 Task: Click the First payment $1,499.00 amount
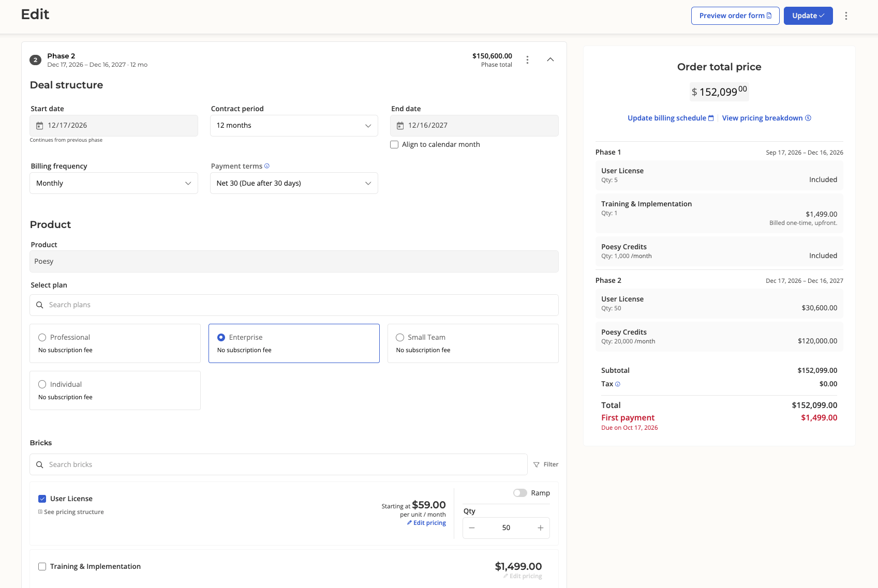point(819,418)
